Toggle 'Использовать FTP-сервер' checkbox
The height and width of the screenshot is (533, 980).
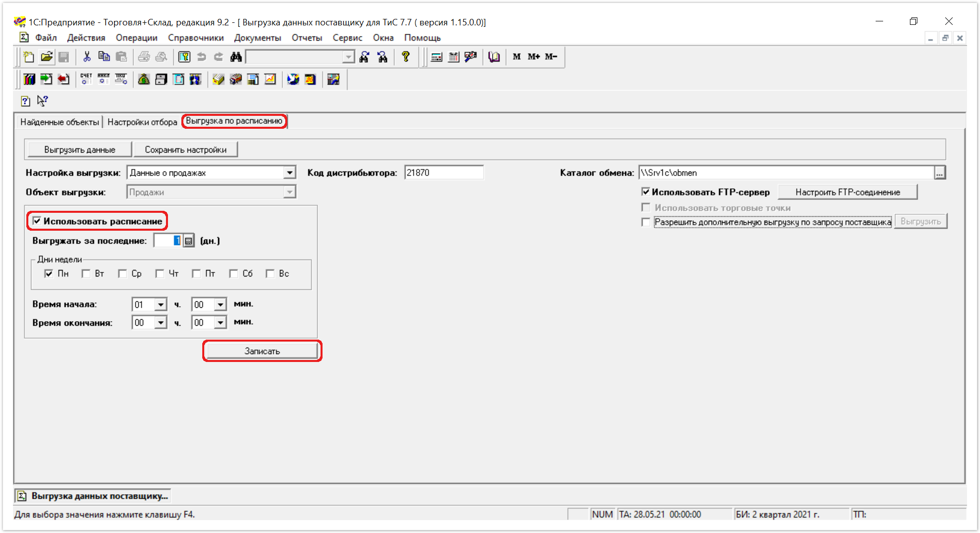pyautogui.click(x=646, y=191)
